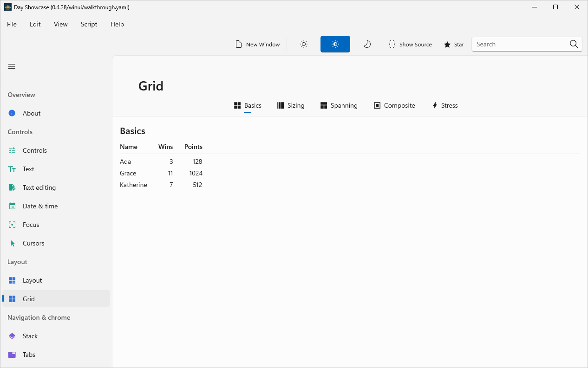Click the 512 points value
Viewport: 588px width, 368px height.
197,185
